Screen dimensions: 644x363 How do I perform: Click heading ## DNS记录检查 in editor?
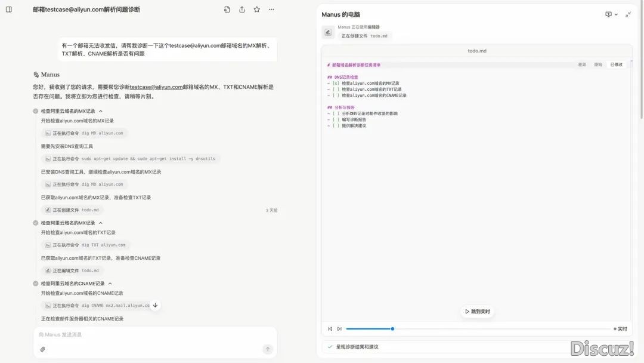pyautogui.click(x=342, y=77)
